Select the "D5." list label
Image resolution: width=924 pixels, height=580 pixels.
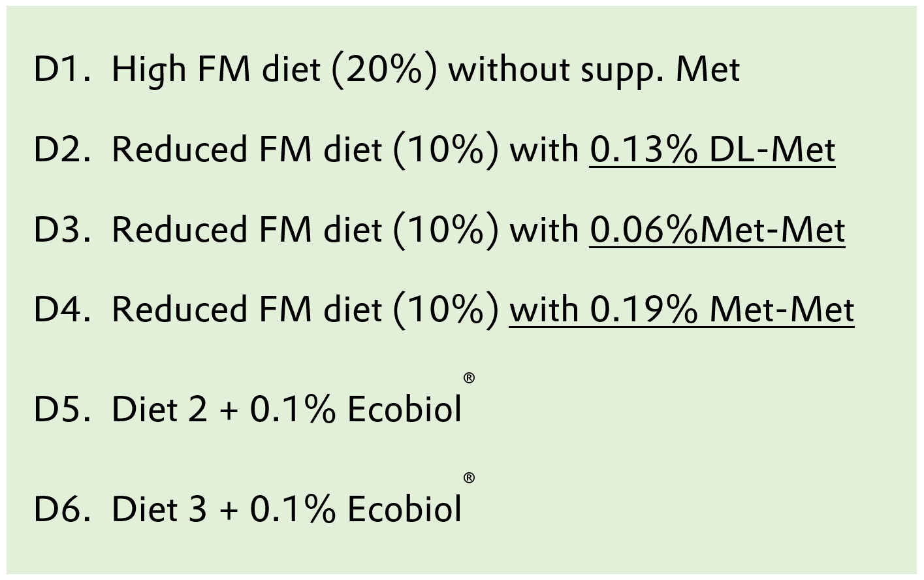[x=61, y=410]
